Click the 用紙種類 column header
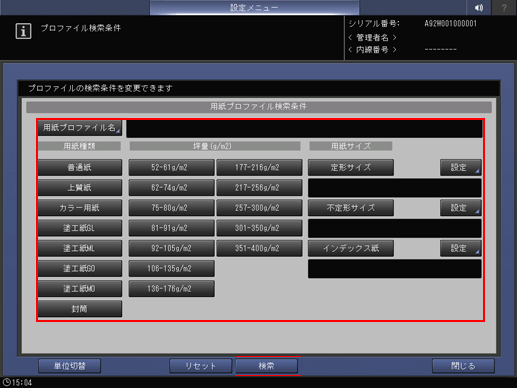 tap(79, 146)
